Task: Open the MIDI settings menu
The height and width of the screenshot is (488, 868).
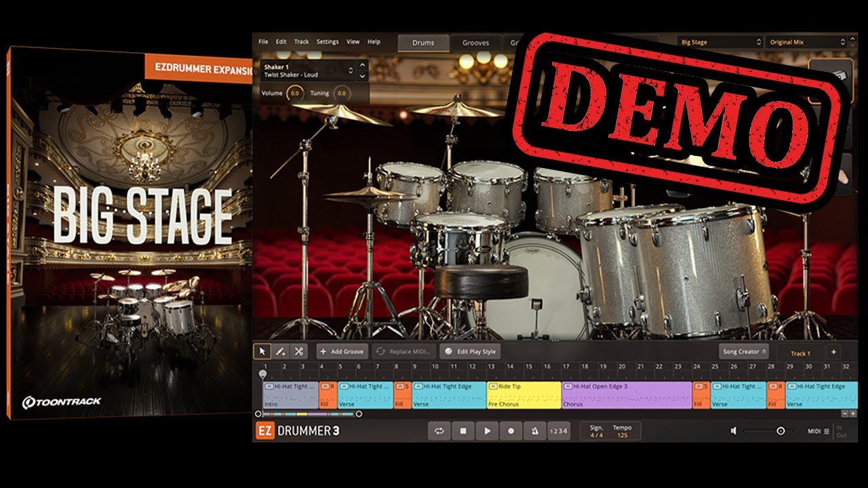Action: pyautogui.click(x=818, y=431)
